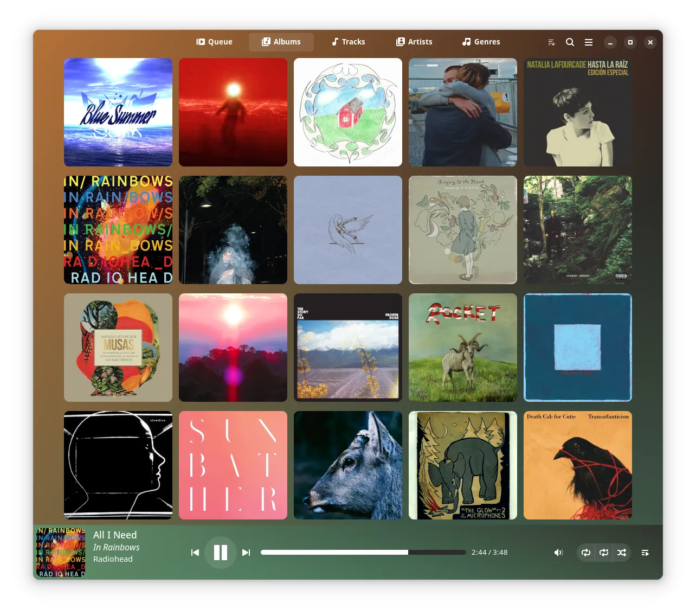Open the Genres tab
696x616 pixels.
coord(481,42)
